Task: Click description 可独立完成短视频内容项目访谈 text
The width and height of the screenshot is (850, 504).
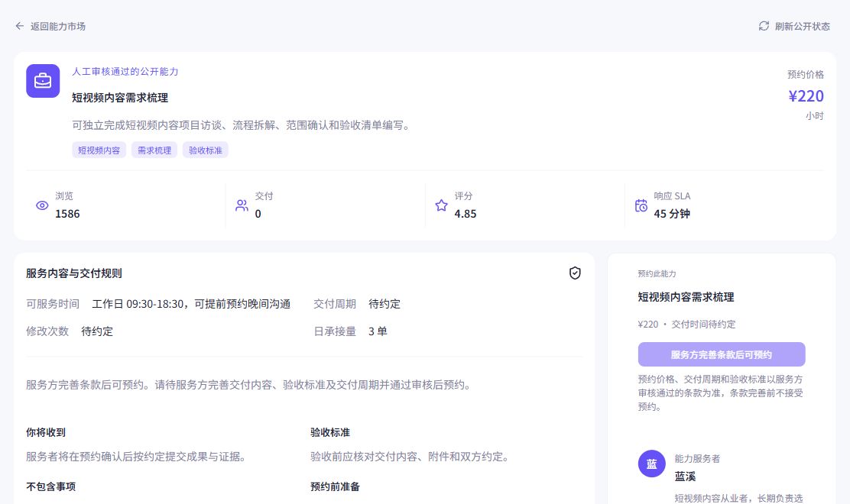Action: pyautogui.click(x=243, y=125)
